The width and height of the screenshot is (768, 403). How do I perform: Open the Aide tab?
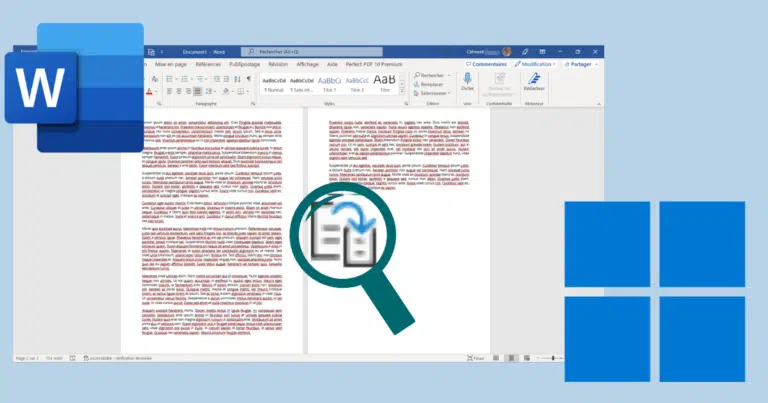pos(332,64)
